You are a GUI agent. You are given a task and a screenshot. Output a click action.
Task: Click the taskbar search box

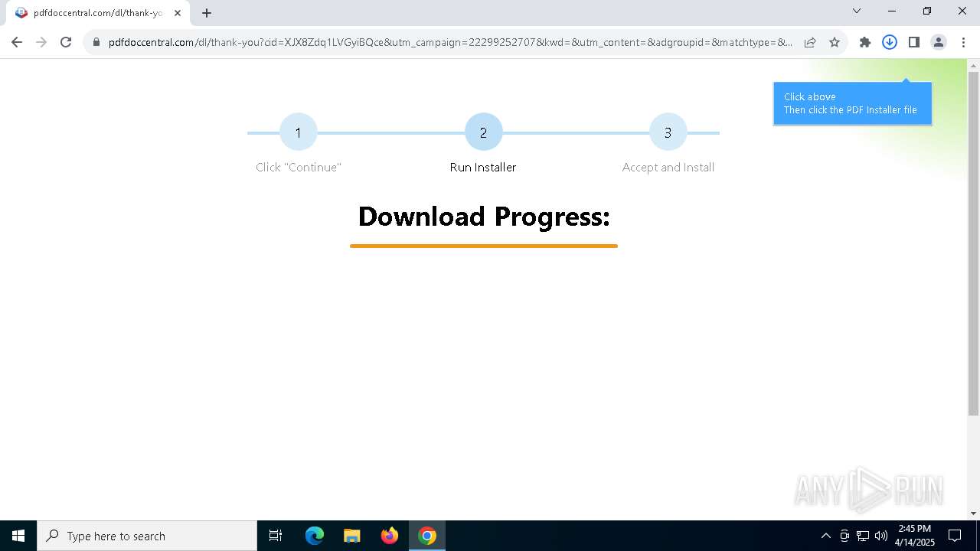click(147, 536)
